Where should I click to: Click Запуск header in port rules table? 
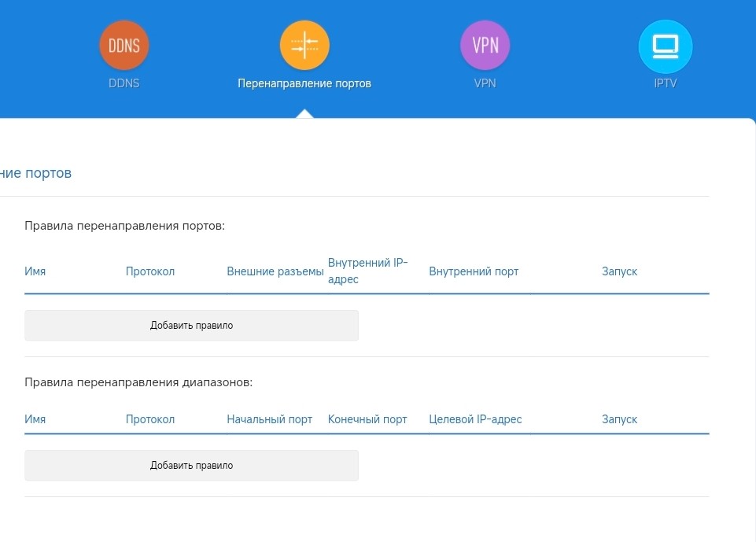click(620, 271)
